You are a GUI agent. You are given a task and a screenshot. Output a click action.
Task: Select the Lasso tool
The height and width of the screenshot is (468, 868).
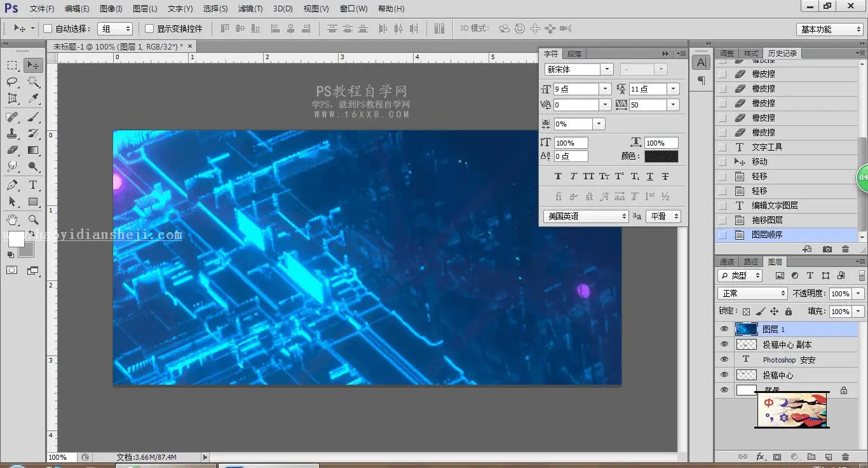[x=12, y=82]
